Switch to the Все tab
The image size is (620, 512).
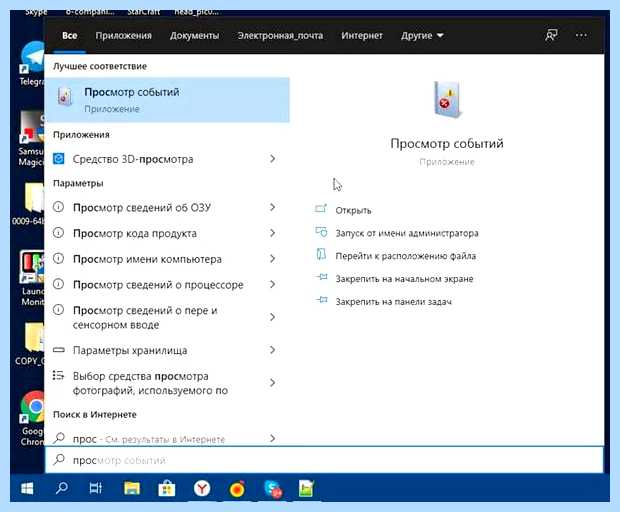tap(70, 36)
